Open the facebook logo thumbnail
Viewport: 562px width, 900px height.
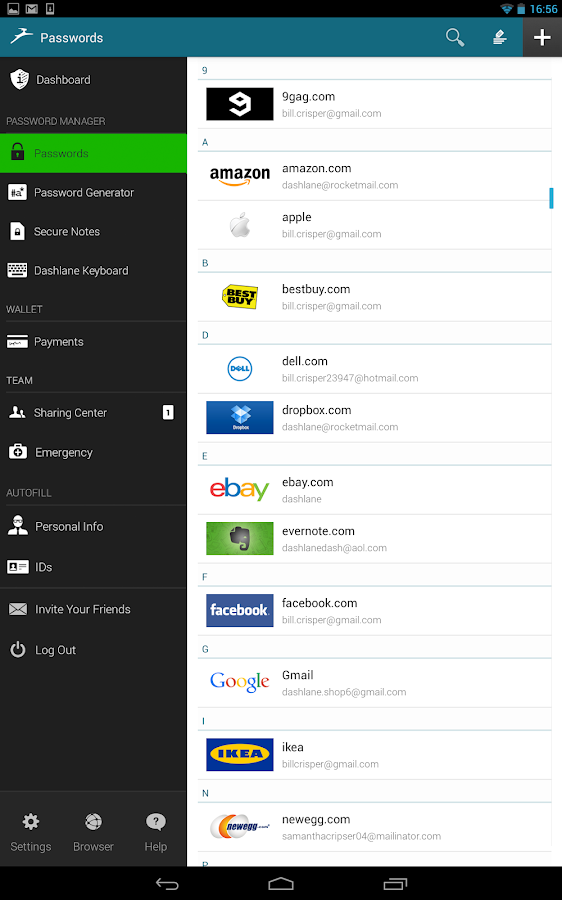pos(239,610)
